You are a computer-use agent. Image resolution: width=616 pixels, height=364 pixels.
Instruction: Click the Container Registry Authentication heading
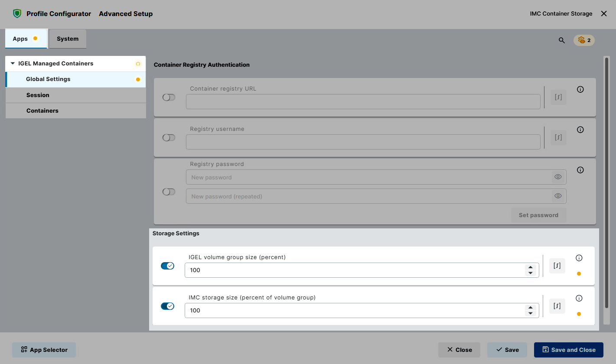[x=202, y=65]
